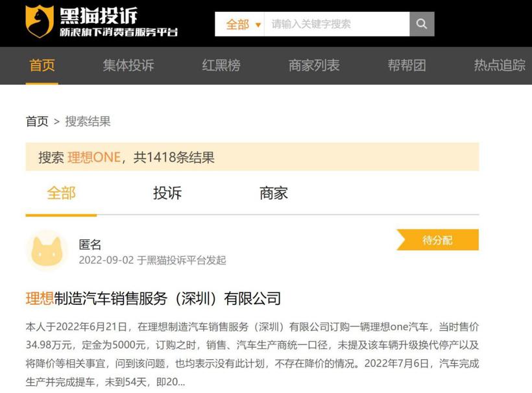
Task: Click the 匿名 username
Action: tap(90, 244)
